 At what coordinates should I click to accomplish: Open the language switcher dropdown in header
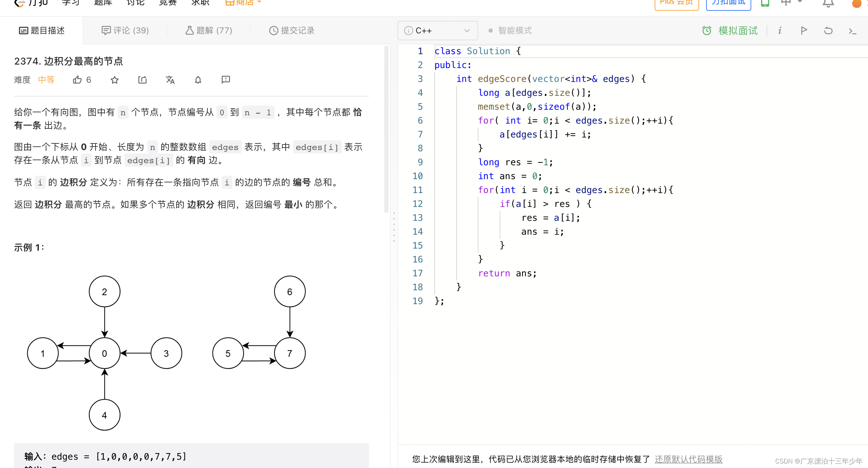(x=792, y=2)
